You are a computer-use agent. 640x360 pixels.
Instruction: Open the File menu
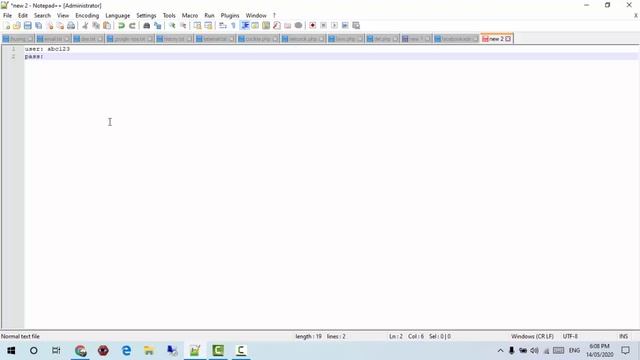[x=7, y=16]
